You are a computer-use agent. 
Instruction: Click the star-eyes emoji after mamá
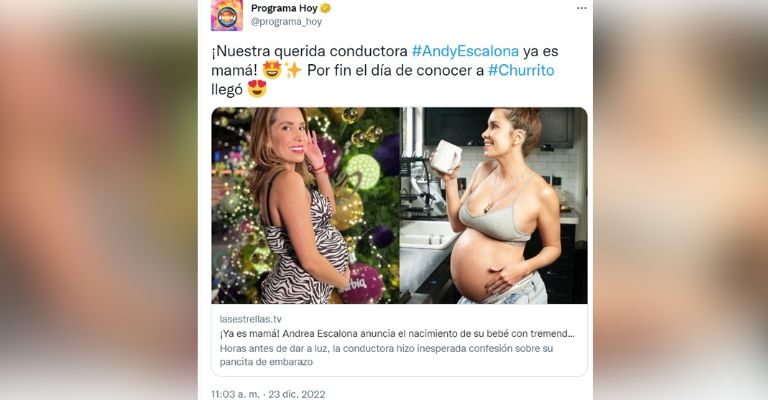[x=272, y=70]
